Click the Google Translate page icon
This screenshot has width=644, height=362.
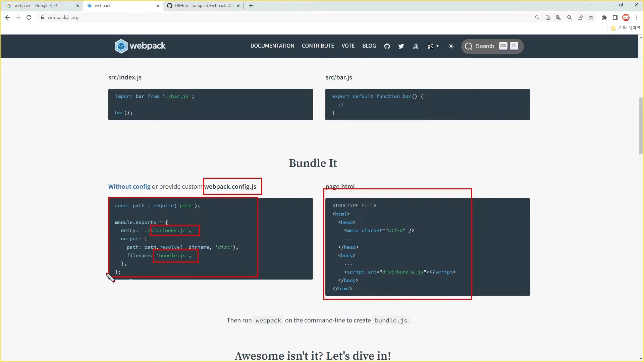coord(559,17)
